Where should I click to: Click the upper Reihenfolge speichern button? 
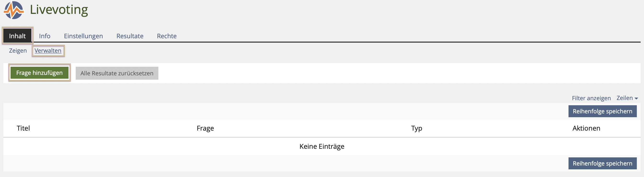point(602,111)
